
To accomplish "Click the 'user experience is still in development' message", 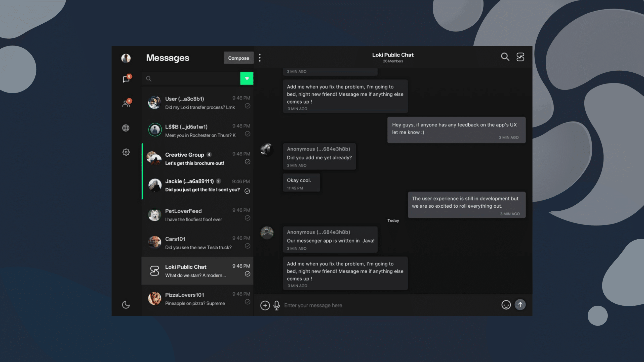I will pyautogui.click(x=467, y=205).
